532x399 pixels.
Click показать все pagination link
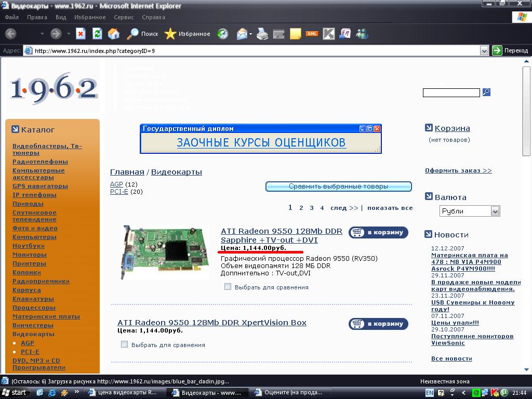[390, 208]
